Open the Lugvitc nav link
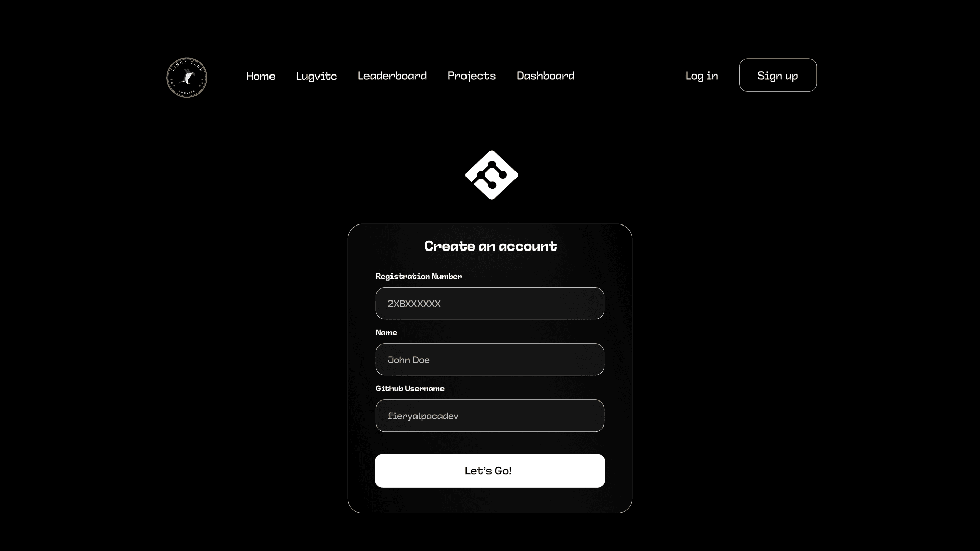The width and height of the screenshot is (980, 551). [x=316, y=76]
